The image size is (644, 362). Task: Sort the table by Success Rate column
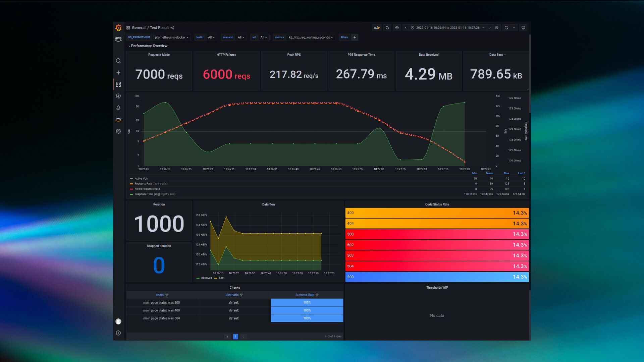pyautogui.click(x=305, y=295)
